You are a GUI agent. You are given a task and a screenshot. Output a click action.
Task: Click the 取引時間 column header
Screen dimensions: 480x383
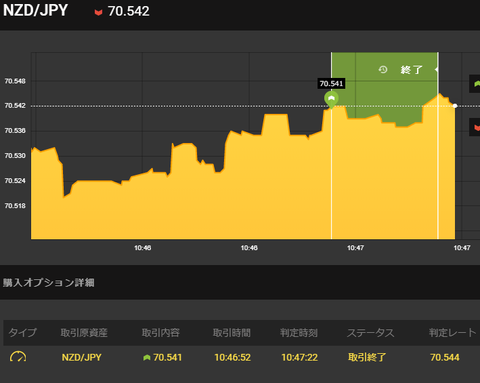coord(232,333)
